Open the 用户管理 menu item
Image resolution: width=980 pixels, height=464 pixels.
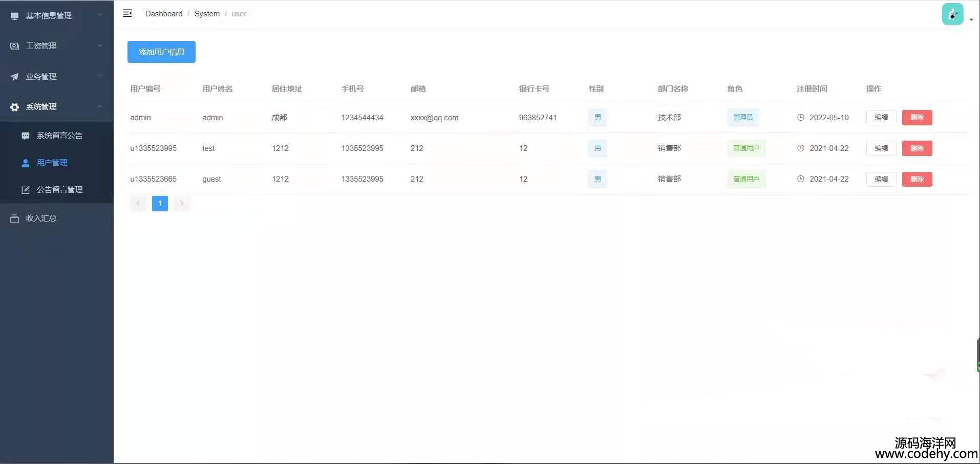(x=52, y=163)
